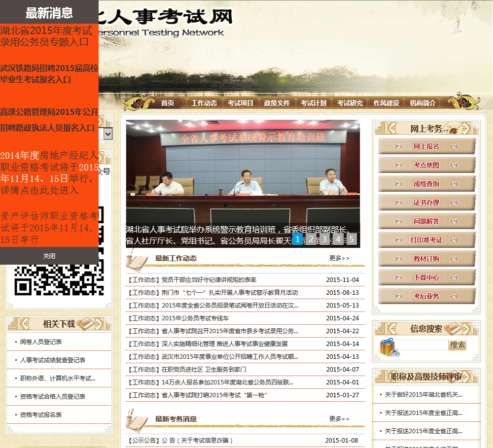
Task: Open 更多 for 最新工作动态
Action: coord(339,258)
